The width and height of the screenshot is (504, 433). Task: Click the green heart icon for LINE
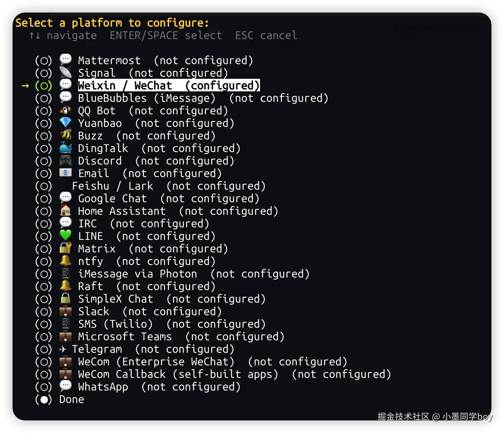[66, 236]
